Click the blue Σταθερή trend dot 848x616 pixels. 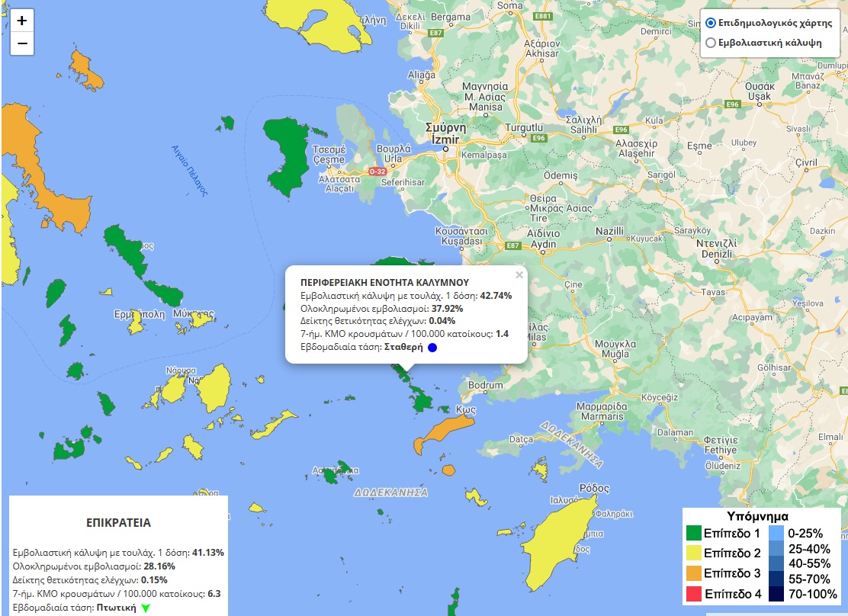[432, 347]
